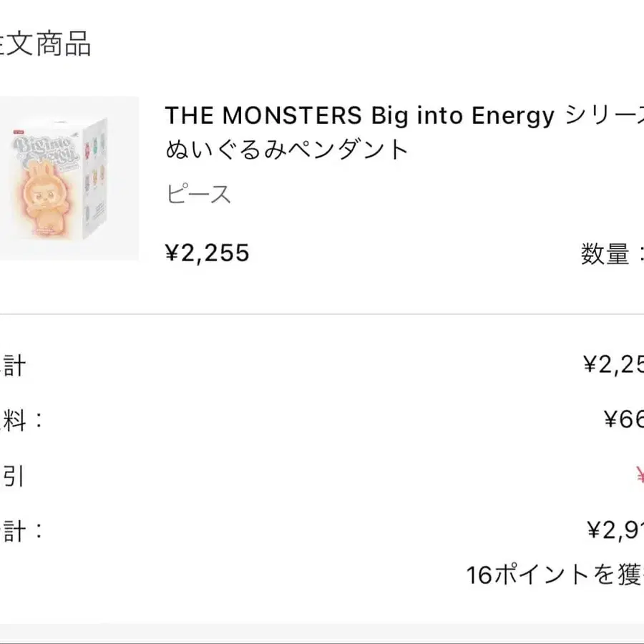644x644 pixels.
Task: Click the subtotal row label above shipping
Action: tap(13, 366)
